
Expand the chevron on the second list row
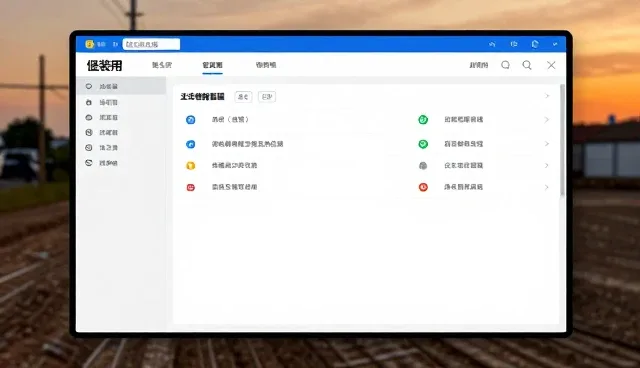[547, 144]
